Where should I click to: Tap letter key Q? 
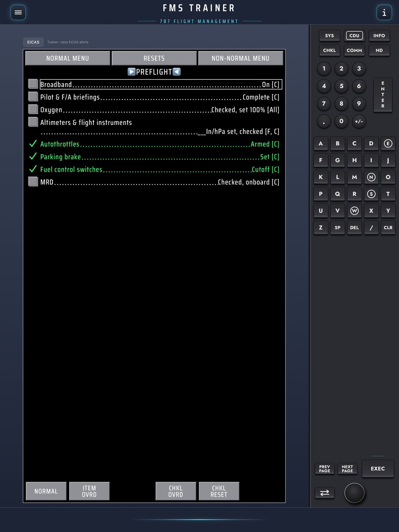337,194
